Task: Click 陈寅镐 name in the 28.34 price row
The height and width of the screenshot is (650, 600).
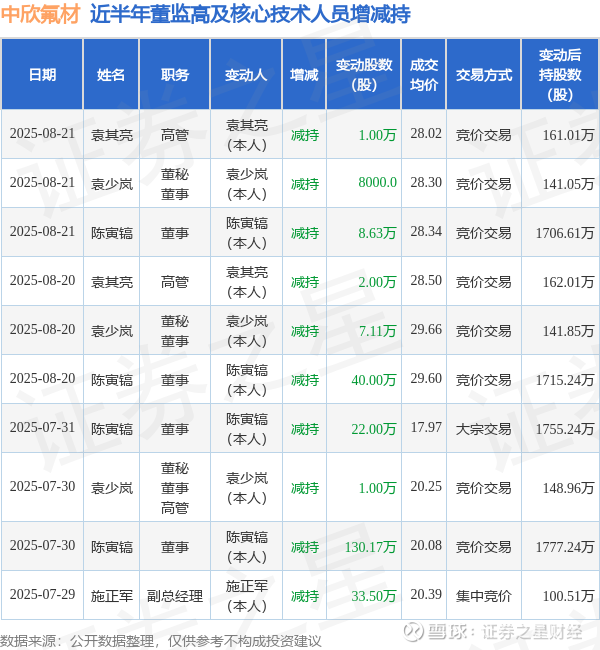Action: (112, 233)
